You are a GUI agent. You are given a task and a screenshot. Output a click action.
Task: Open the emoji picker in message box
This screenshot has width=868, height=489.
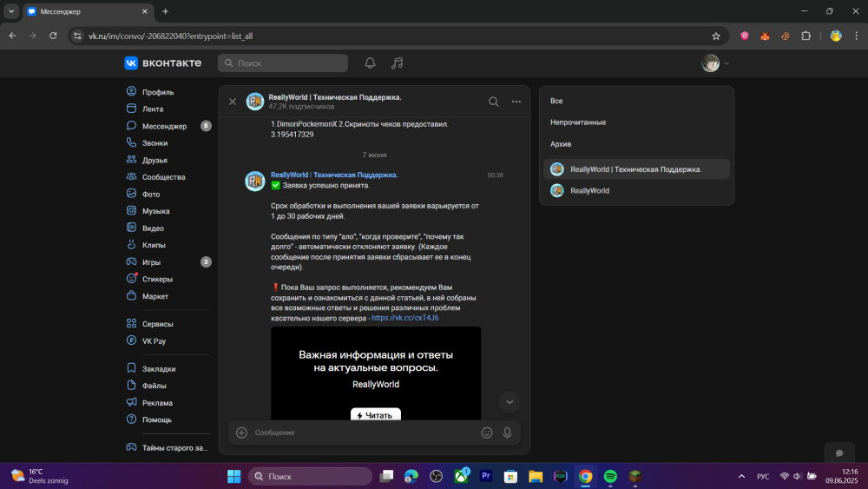[487, 433]
